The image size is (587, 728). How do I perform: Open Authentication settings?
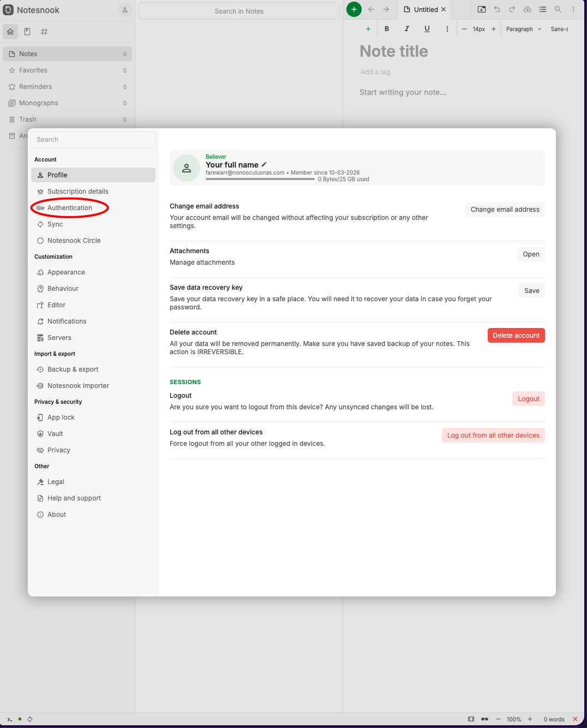[93, 208]
